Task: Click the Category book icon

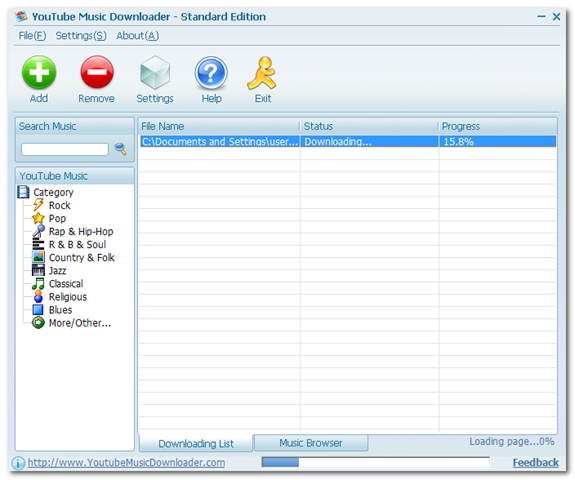Action: [23, 192]
